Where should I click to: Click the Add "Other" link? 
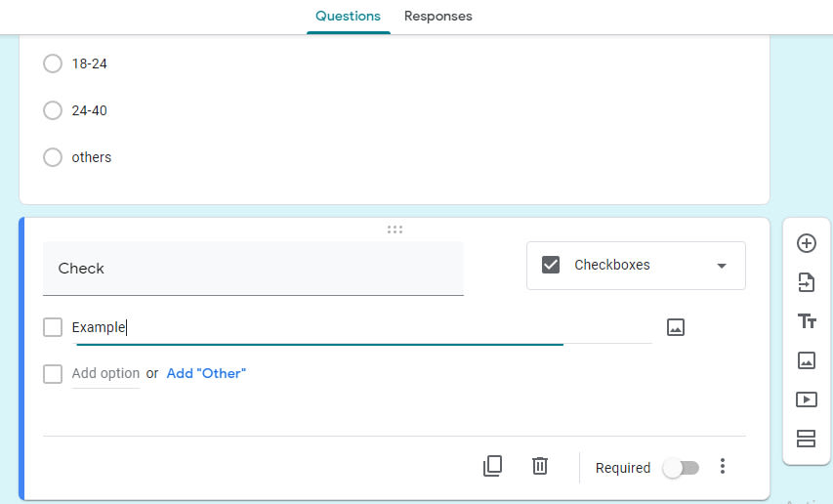click(206, 373)
